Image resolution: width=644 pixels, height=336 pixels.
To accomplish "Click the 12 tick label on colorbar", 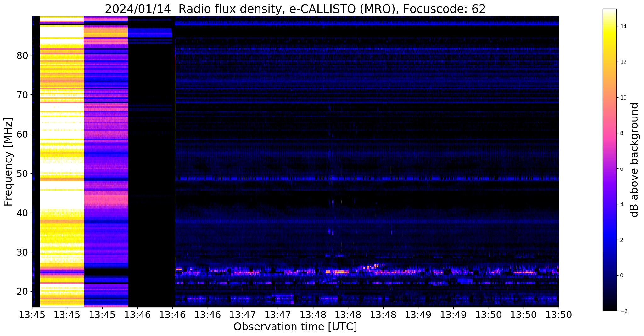I will [x=623, y=62].
